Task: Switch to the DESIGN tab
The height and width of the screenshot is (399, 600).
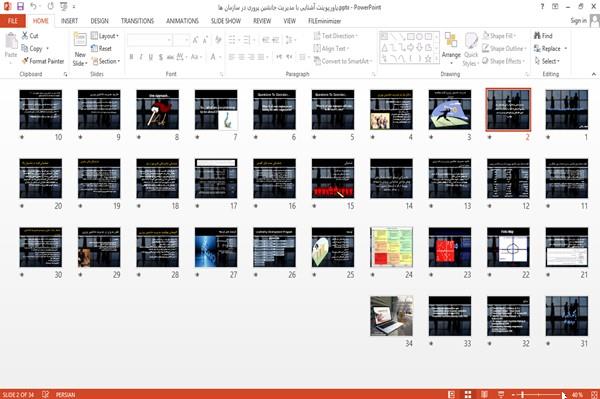Action: (x=99, y=21)
